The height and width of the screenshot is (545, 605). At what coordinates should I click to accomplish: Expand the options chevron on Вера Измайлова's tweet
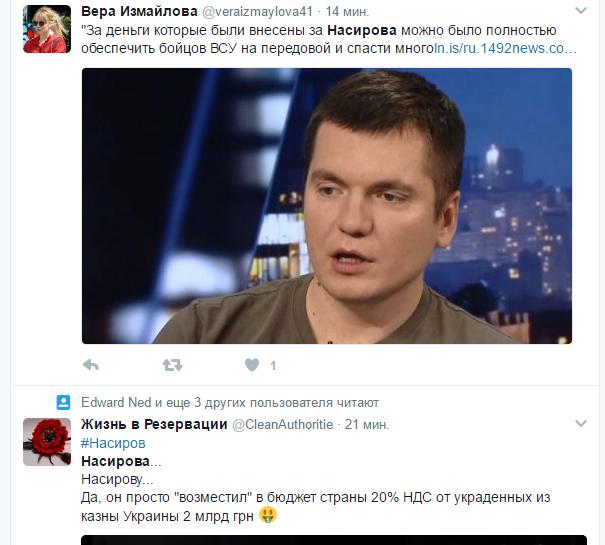tap(581, 11)
